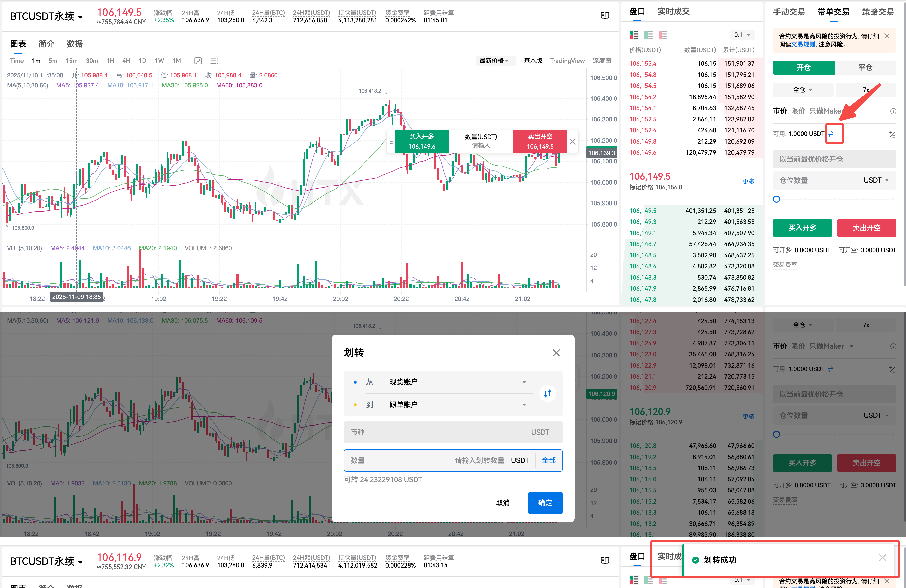Switch to 实时成交 tab
Screen dimensions: 906x588
673,11
